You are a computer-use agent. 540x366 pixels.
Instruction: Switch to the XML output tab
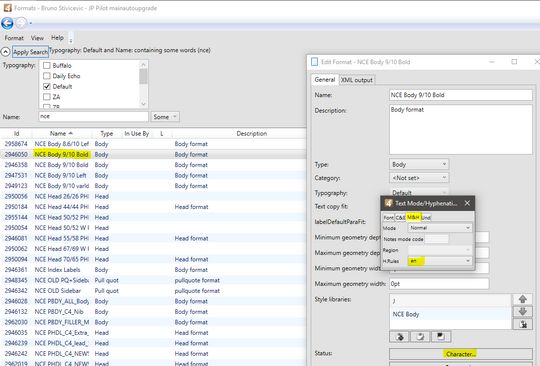[x=357, y=80]
